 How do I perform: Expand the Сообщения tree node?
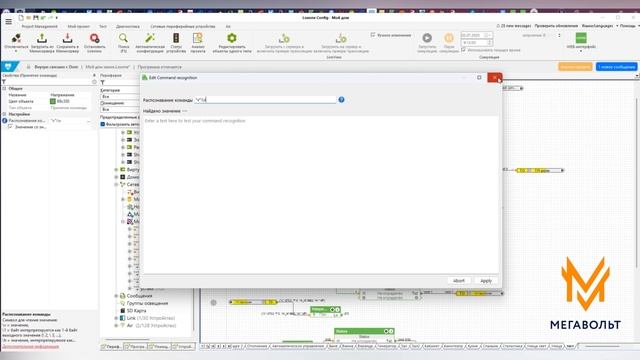[x=116, y=296]
